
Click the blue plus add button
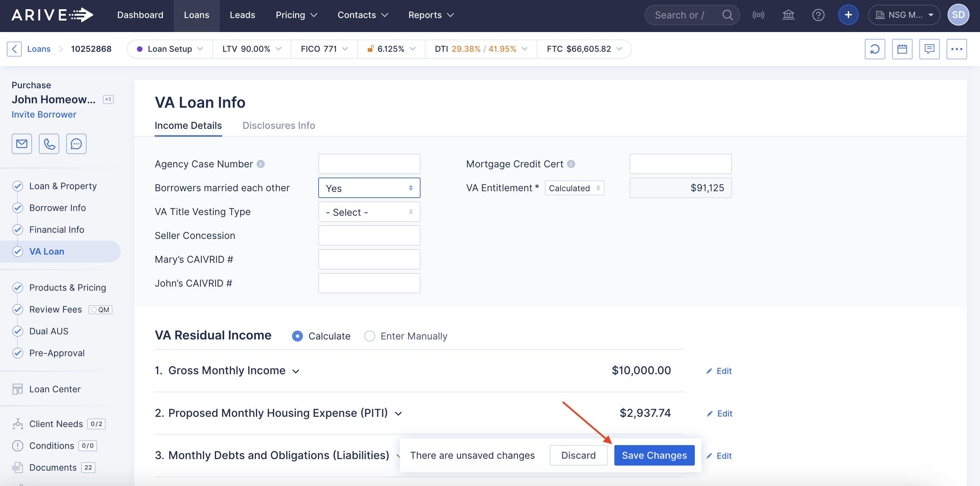pyautogui.click(x=848, y=15)
